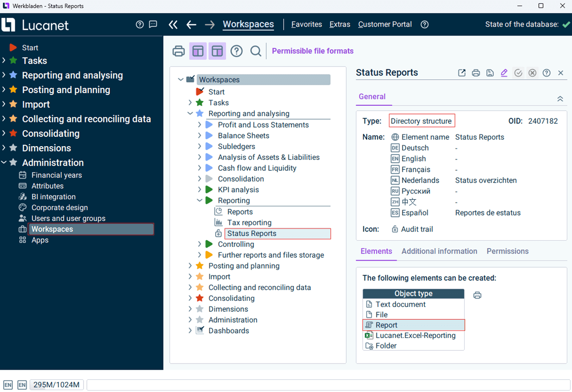Select Text document object type

click(413, 304)
